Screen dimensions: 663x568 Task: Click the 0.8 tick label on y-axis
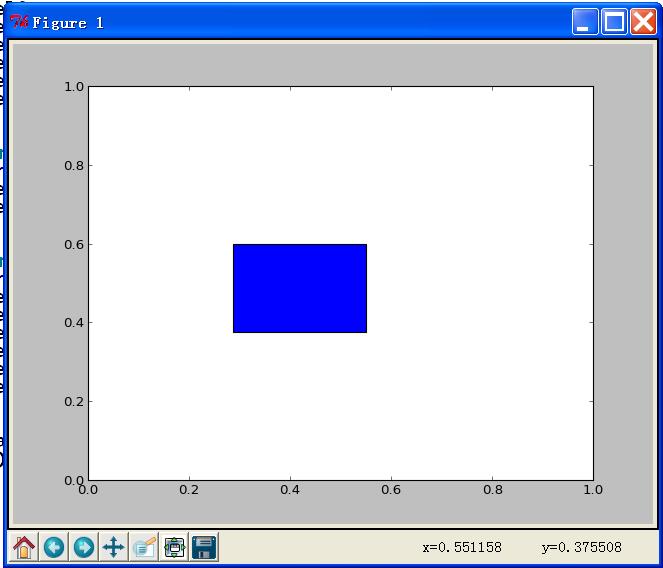click(x=74, y=165)
